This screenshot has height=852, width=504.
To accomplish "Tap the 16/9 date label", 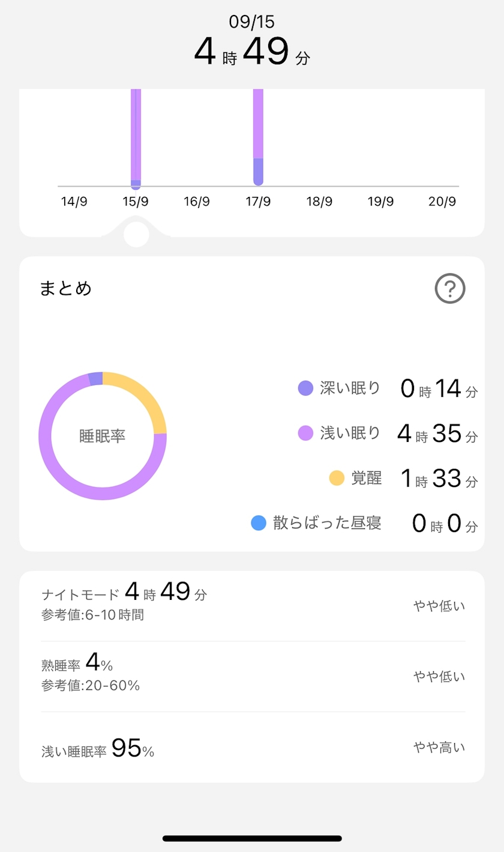I will coord(197,202).
